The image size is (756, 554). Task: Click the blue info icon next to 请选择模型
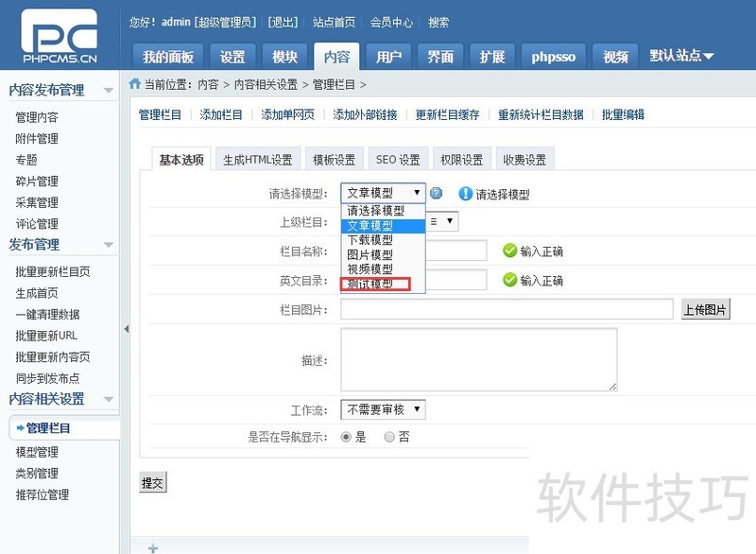[x=465, y=194]
